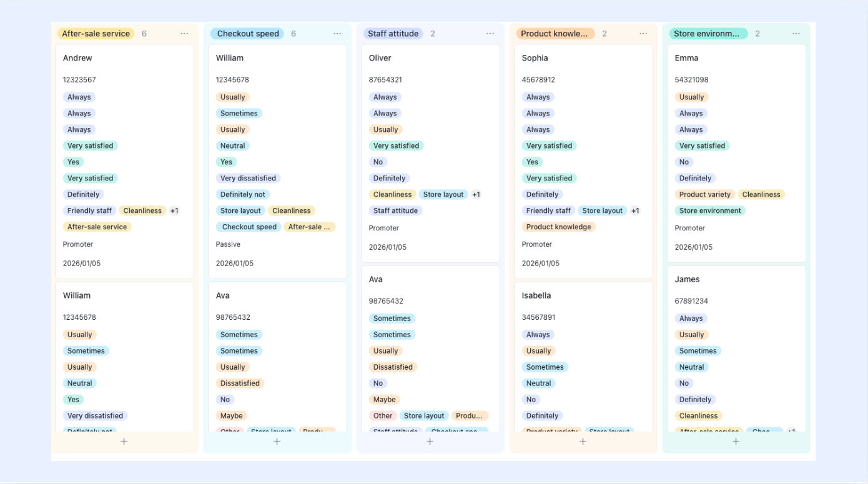Open the Product knowledge column ellipsis menu
868x484 pixels.
coord(643,34)
